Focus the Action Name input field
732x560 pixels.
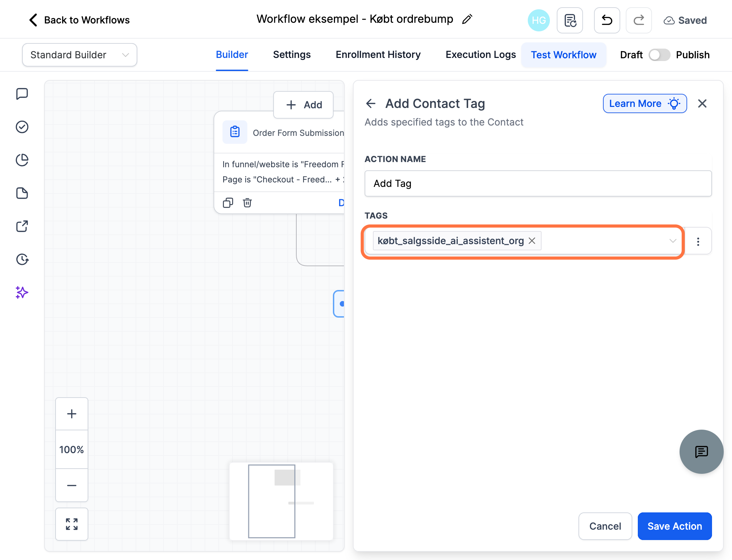pos(538,183)
